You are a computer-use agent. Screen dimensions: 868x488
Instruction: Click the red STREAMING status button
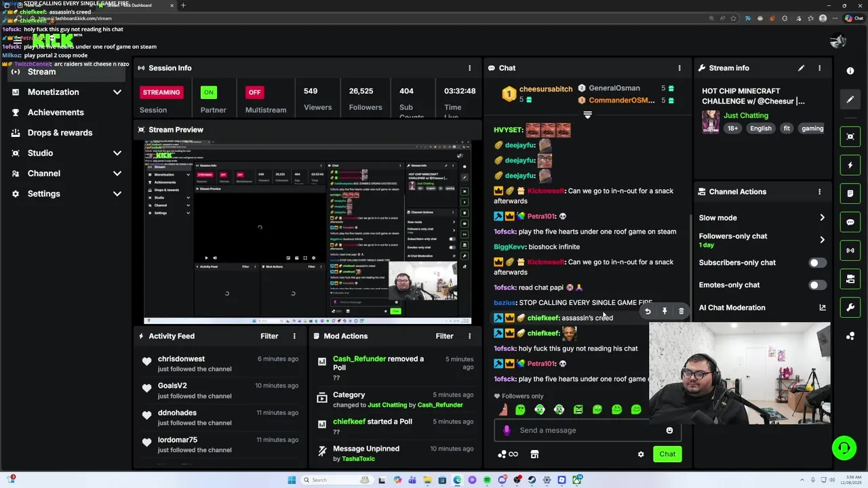coord(161,92)
